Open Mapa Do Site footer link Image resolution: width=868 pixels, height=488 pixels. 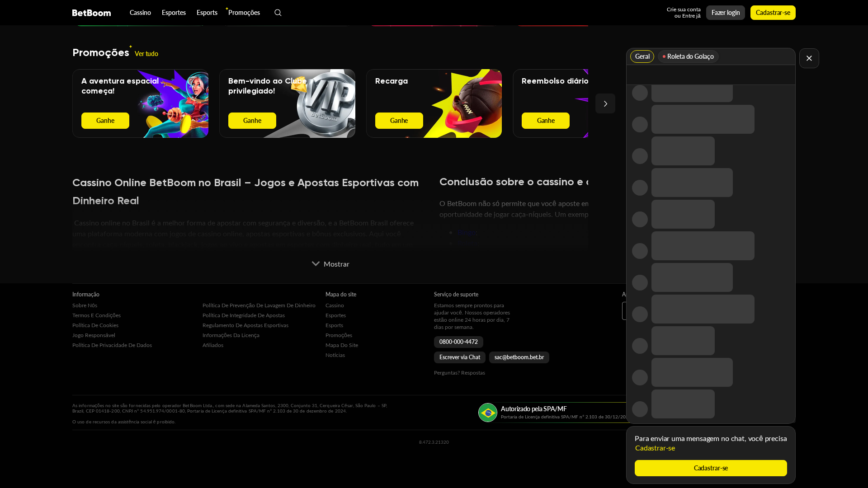click(342, 345)
